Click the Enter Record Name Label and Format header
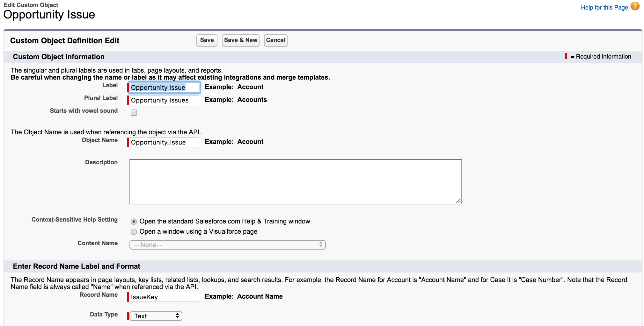 [77, 266]
